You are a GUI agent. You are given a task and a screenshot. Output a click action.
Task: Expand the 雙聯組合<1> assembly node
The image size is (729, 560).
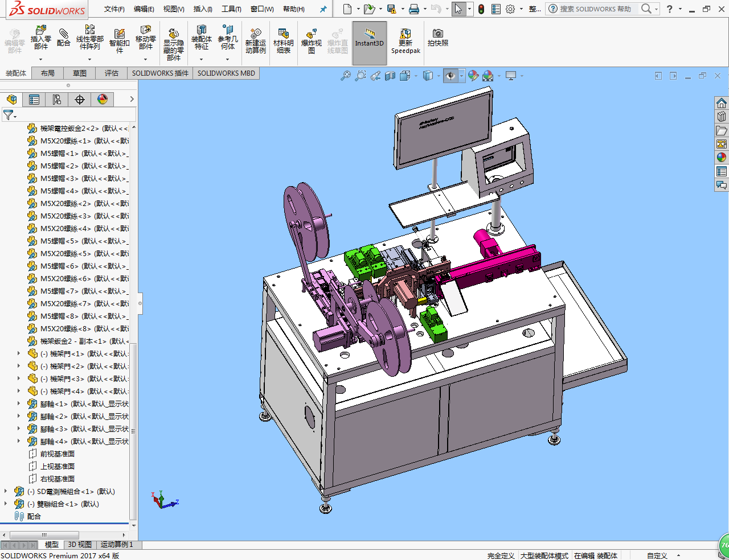click(x=6, y=504)
